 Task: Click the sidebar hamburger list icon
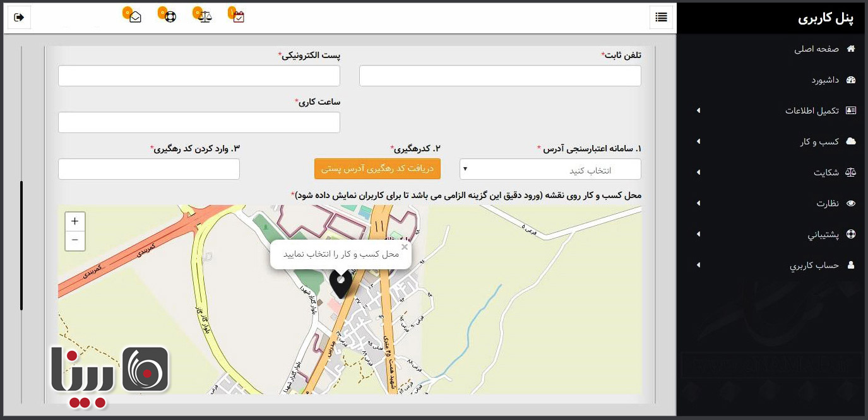point(660,17)
